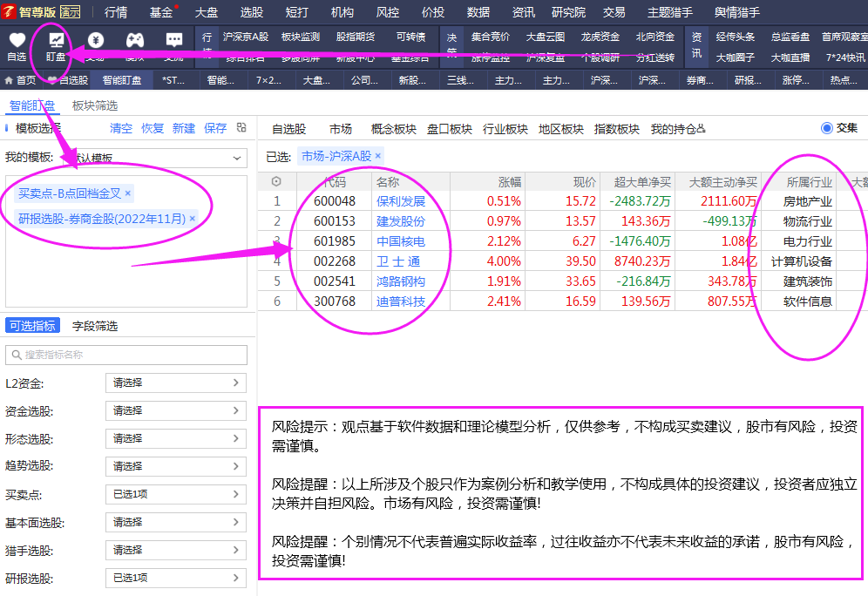Expand the 猎手选股 selector
Viewport: 868px width, 596px height.
click(x=176, y=550)
